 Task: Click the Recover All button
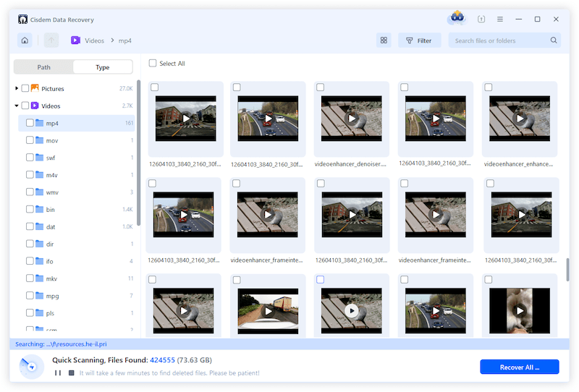[519, 367]
